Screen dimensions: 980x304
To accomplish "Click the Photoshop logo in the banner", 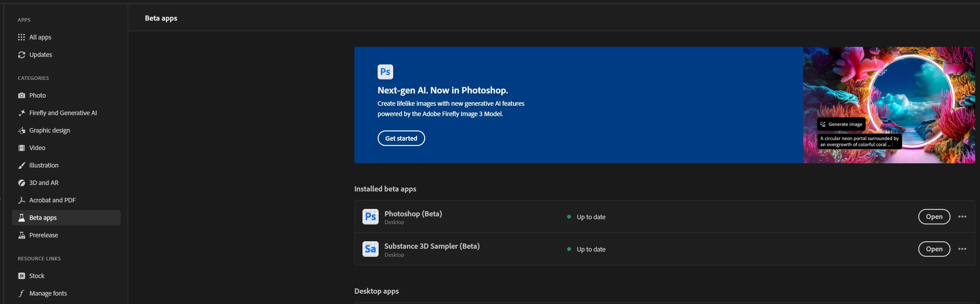I will (385, 71).
